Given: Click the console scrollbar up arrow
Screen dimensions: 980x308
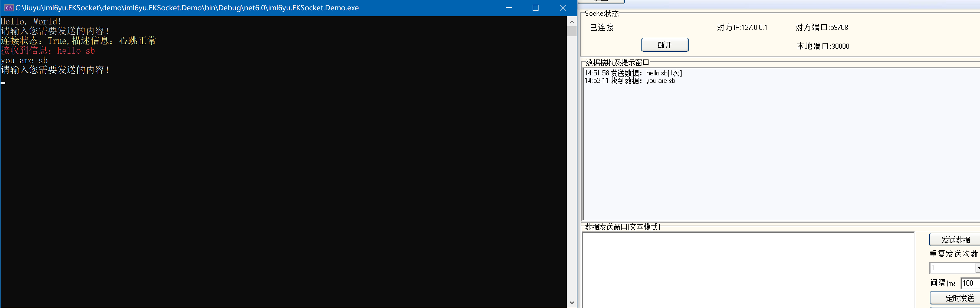Looking at the screenshot, I should pos(572,22).
